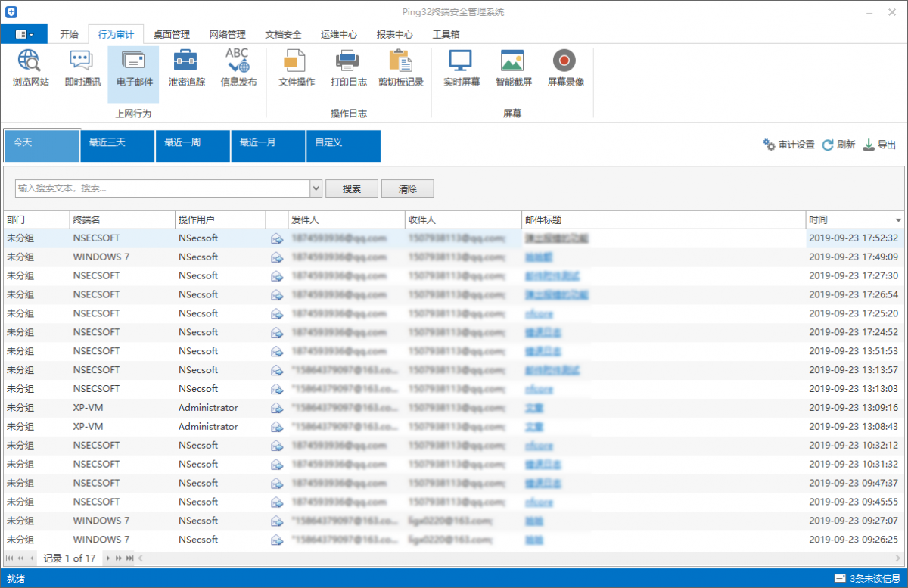Click the horizontal scrollbar left arrow
This screenshot has height=588, width=908.
pos(139,558)
